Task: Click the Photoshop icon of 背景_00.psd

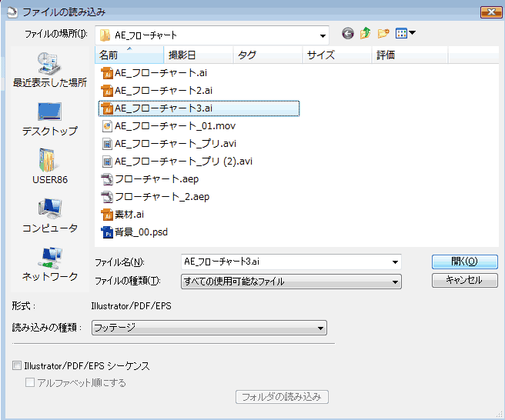Action: pyautogui.click(x=107, y=232)
